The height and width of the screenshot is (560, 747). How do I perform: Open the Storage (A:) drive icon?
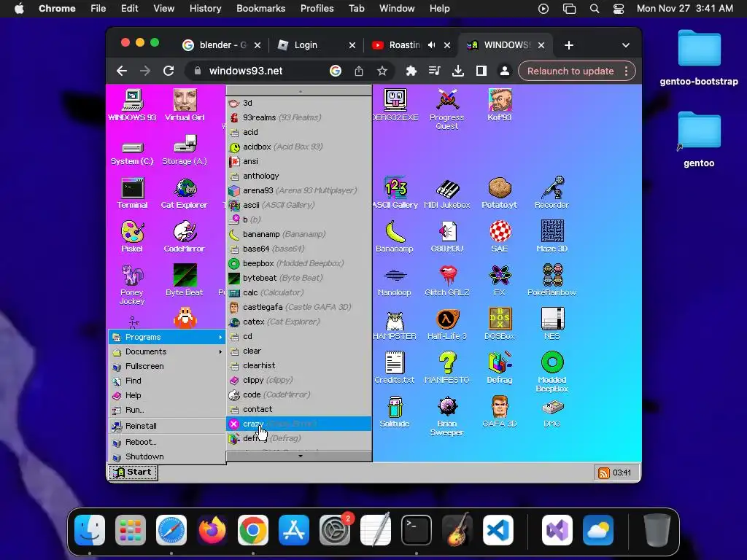click(185, 149)
